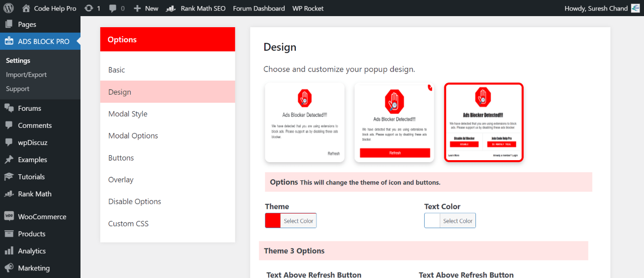Open the WooCommerce sidebar menu

point(40,217)
